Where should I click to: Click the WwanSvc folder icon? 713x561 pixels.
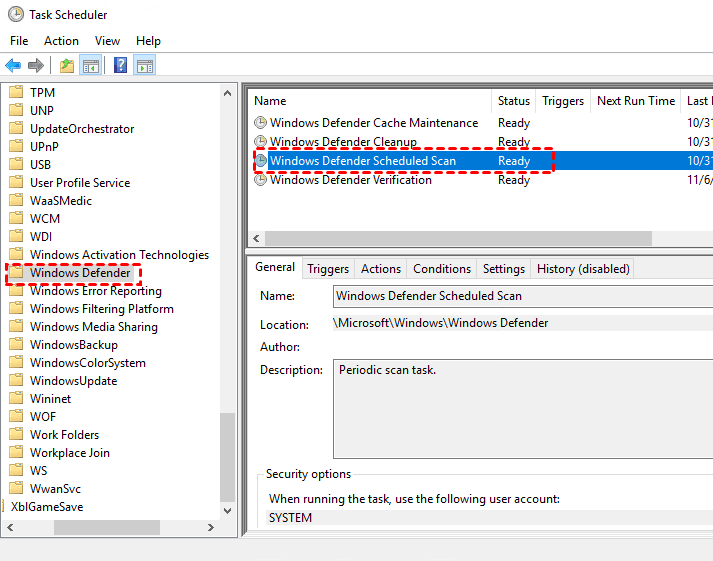click(16, 488)
